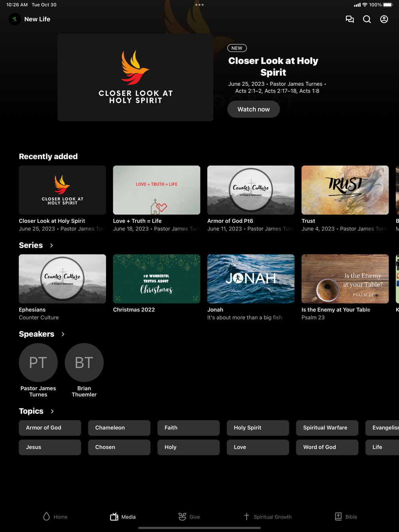The image size is (399, 532).
Task: Open the Trust sermon thumbnail
Action: (345, 190)
